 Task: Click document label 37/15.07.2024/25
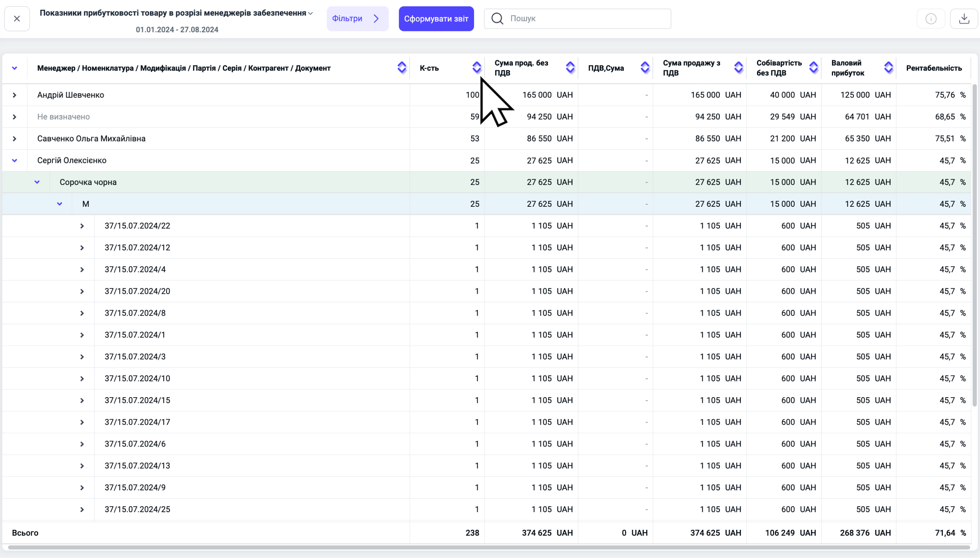pos(137,509)
